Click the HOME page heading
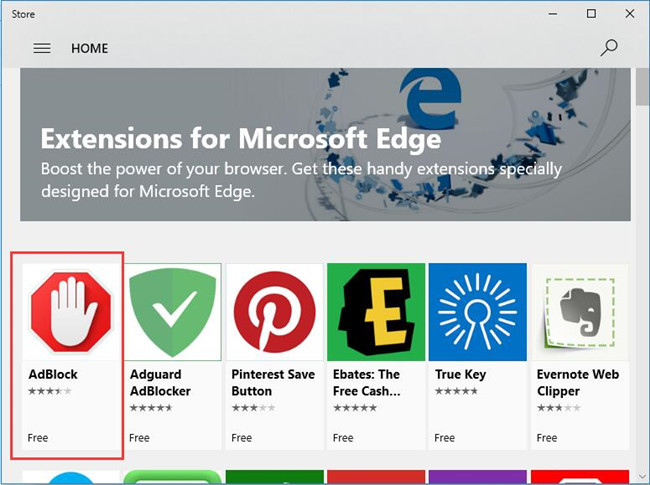650x485 pixels. coord(90,48)
